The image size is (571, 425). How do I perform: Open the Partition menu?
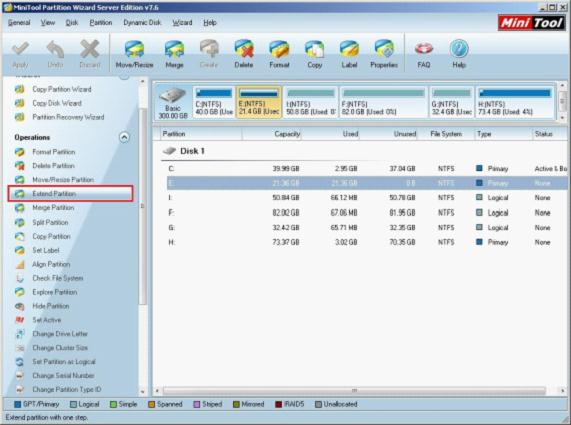[x=101, y=23]
